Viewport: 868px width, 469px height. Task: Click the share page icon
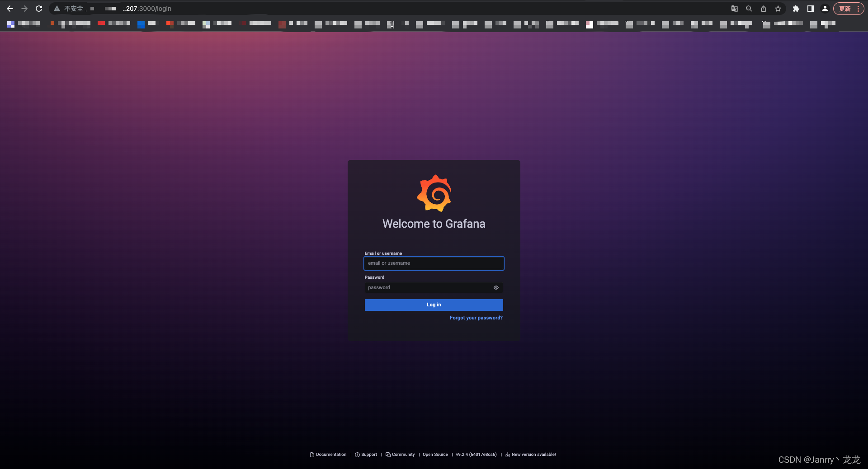pyautogui.click(x=764, y=9)
